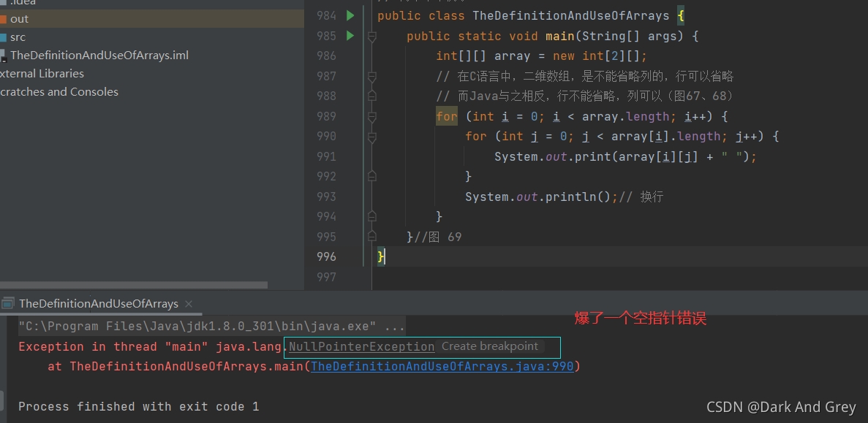Viewport: 868px width, 423px height.
Task: Toggle comment fold marker at line 987
Action: point(372,76)
